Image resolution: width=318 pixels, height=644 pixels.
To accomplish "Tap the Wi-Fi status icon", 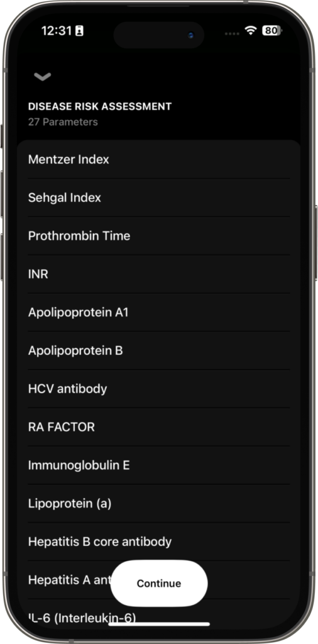I will (250, 30).
